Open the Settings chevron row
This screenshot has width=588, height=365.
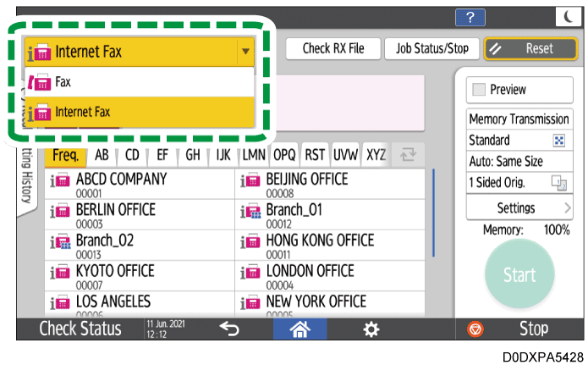coord(517,207)
